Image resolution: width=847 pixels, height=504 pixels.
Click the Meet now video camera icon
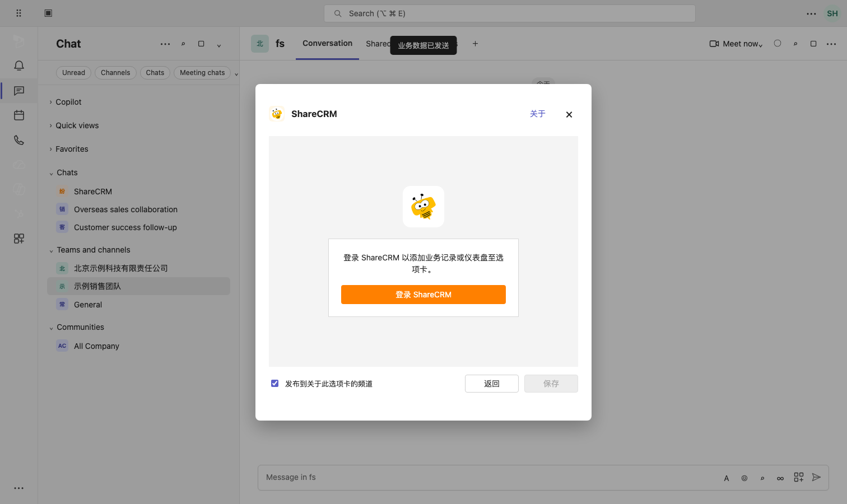pyautogui.click(x=714, y=44)
